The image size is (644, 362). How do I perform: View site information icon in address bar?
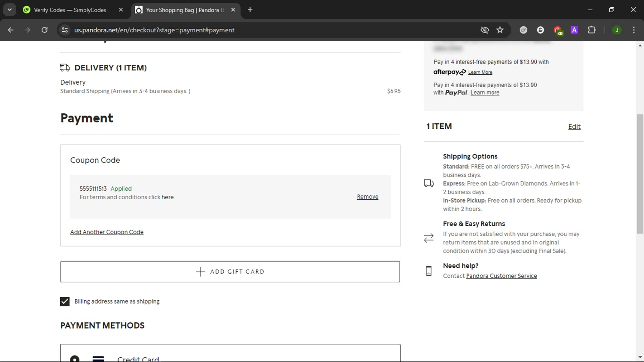(65, 30)
